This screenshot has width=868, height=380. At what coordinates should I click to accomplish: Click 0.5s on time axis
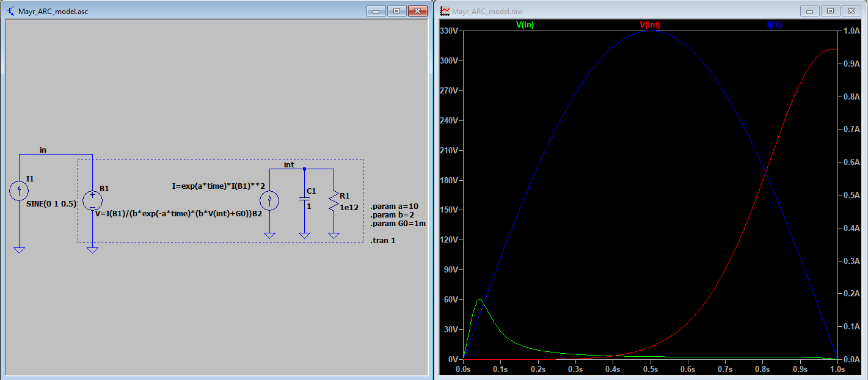click(651, 370)
